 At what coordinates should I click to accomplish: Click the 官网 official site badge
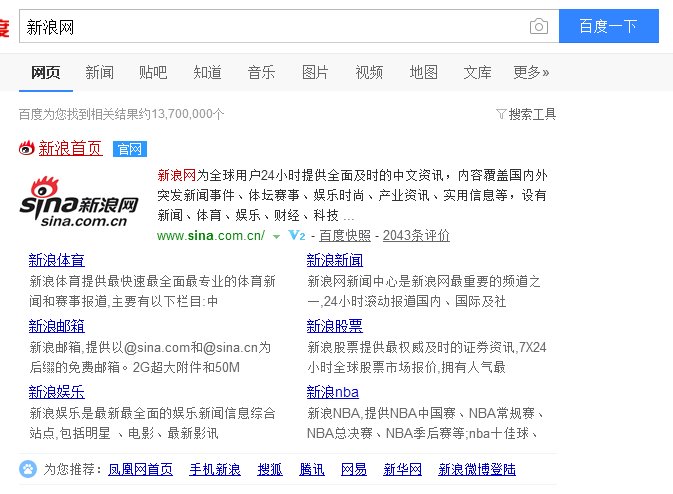130,149
